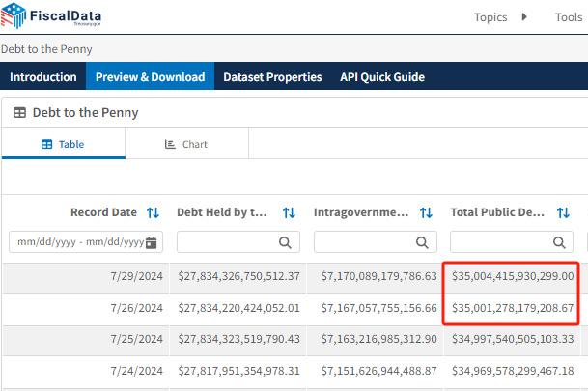Show the Chart view
This screenshot has width=588, height=391.
pos(186,144)
